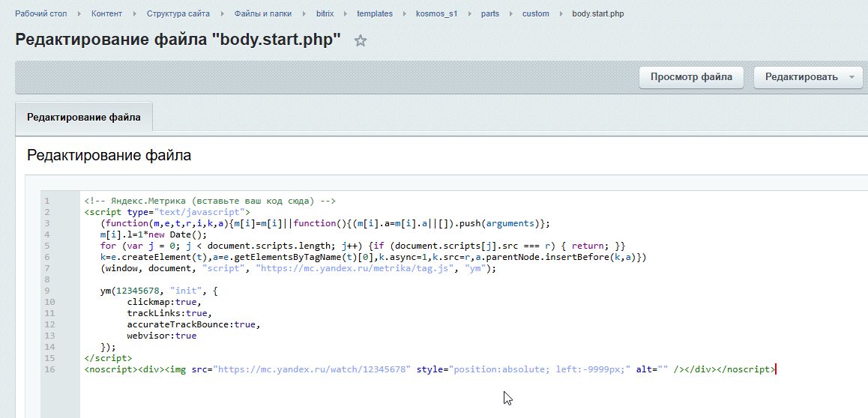
Task: Navigate to kosmos_s1 breadcrumb
Action: point(438,13)
